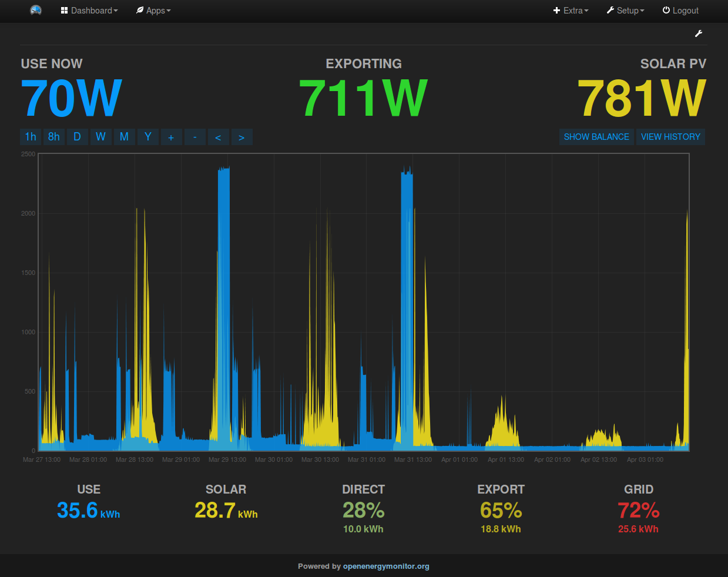Follow the openenergymonitor.org link
This screenshot has height=577, width=728.
point(386,566)
